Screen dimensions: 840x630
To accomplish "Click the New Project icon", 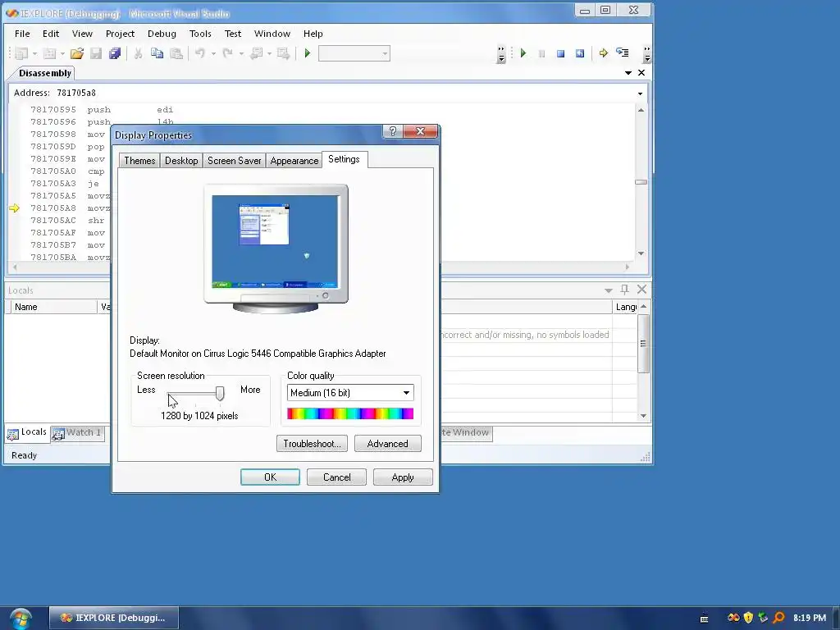I will pyautogui.click(x=21, y=53).
